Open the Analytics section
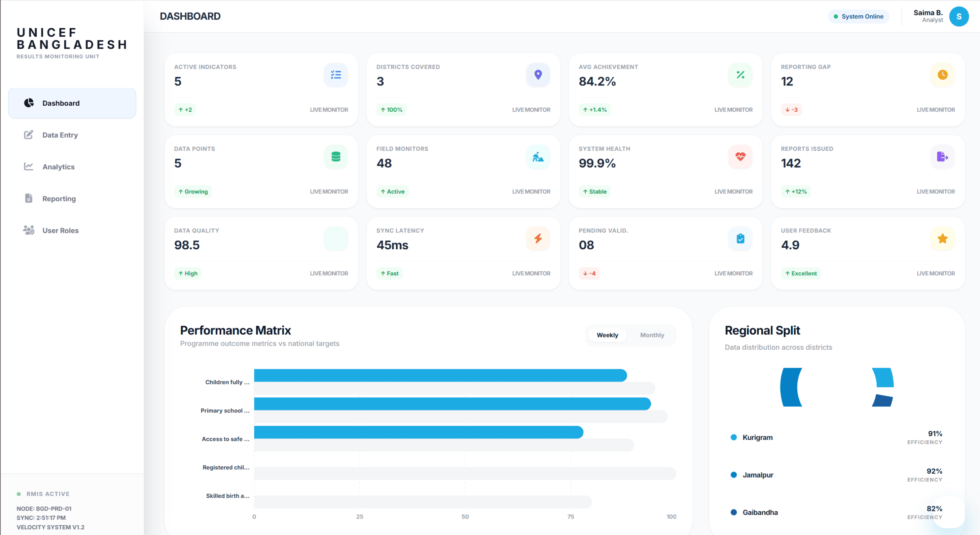Viewport: 980px width, 535px height. [x=58, y=167]
